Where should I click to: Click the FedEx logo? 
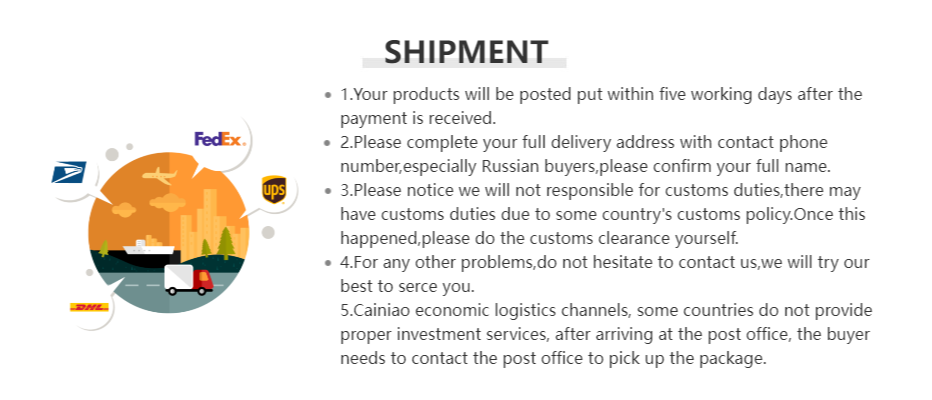click(x=219, y=139)
